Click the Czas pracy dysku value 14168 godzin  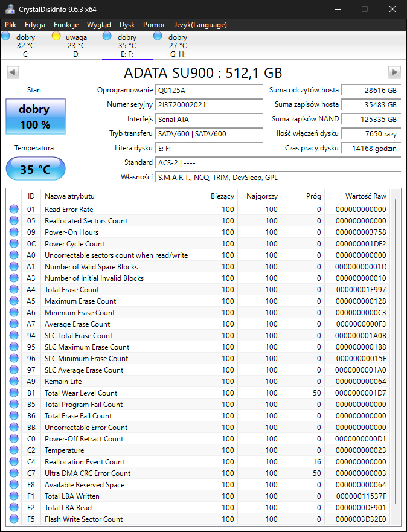pos(371,149)
